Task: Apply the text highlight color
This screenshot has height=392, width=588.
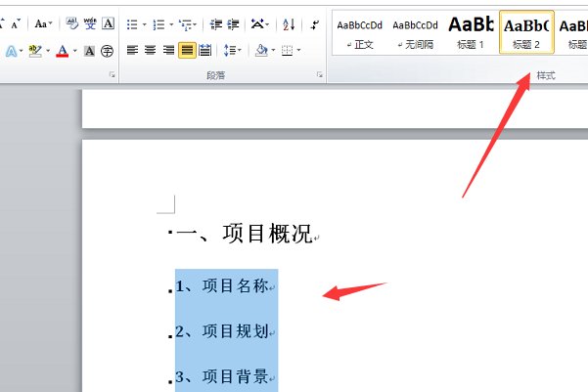Action: pyautogui.click(x=35, y=51)
